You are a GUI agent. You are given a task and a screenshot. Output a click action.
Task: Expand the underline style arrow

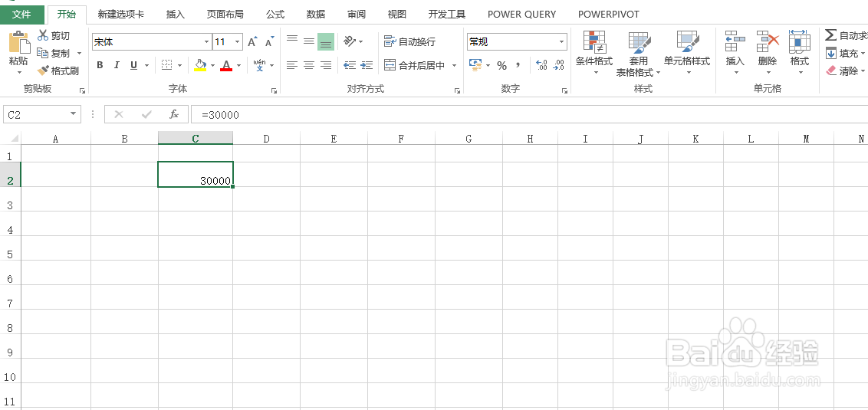click(x=146, y=65)
